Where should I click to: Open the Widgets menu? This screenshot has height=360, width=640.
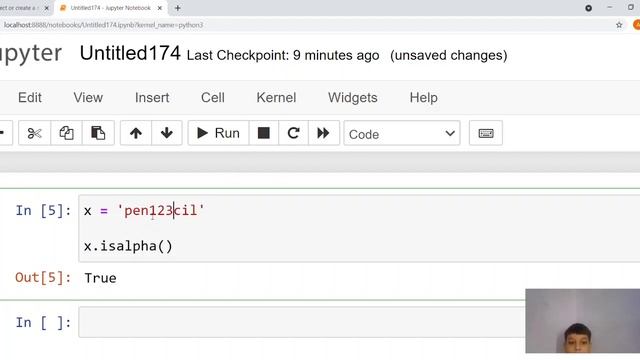click(x=353, y=98)
